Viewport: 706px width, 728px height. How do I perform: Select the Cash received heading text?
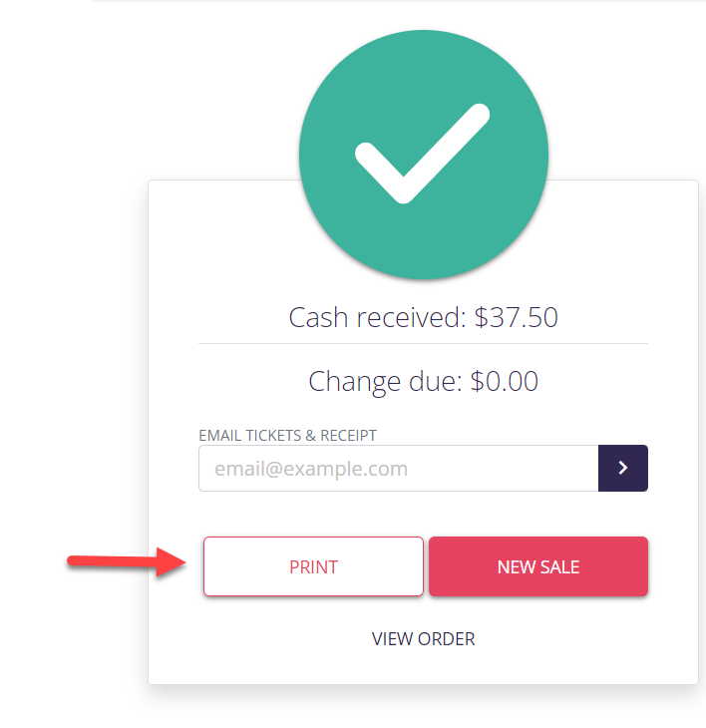[x=424, y=317]
